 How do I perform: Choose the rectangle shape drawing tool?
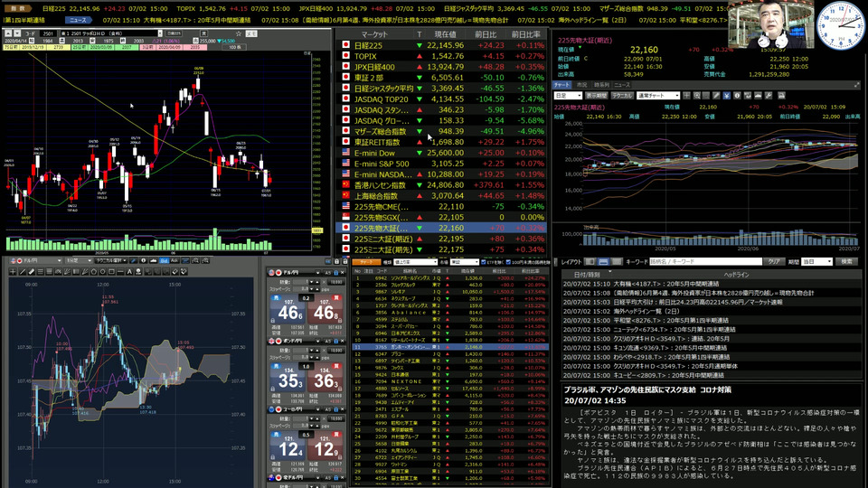111,272
